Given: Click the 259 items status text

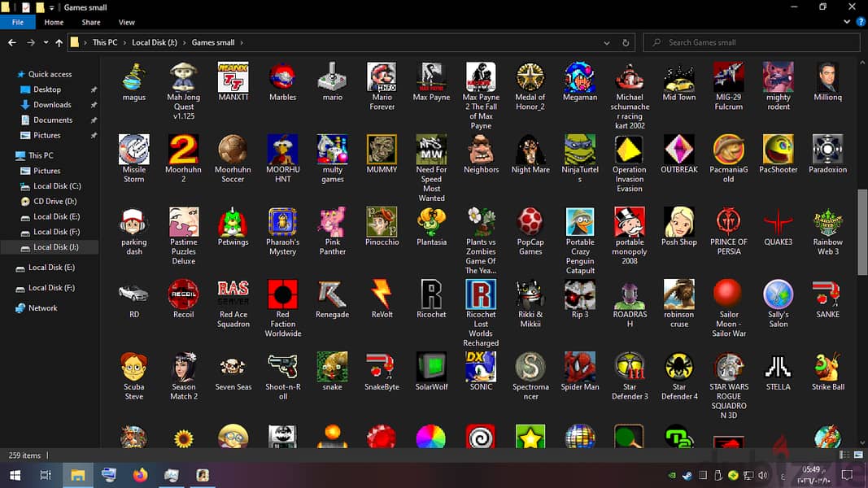Looking at the screenshot, I should pos(25,455).
